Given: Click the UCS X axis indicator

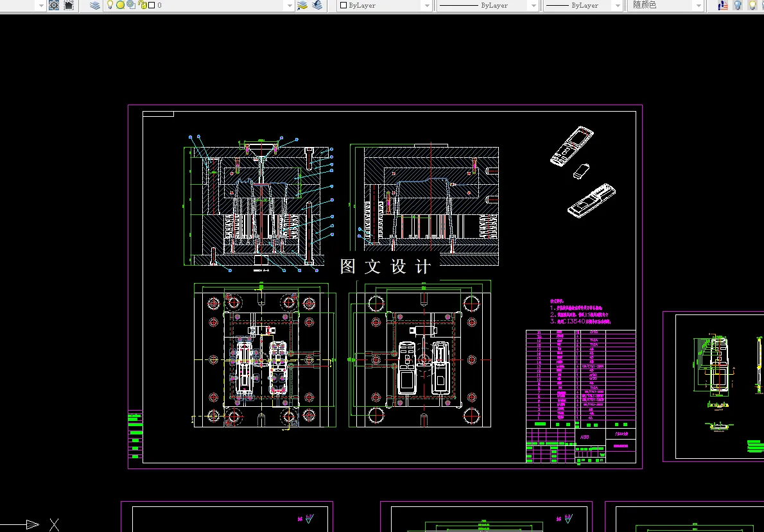Looking at the screenshot, I should click(53, 525).
